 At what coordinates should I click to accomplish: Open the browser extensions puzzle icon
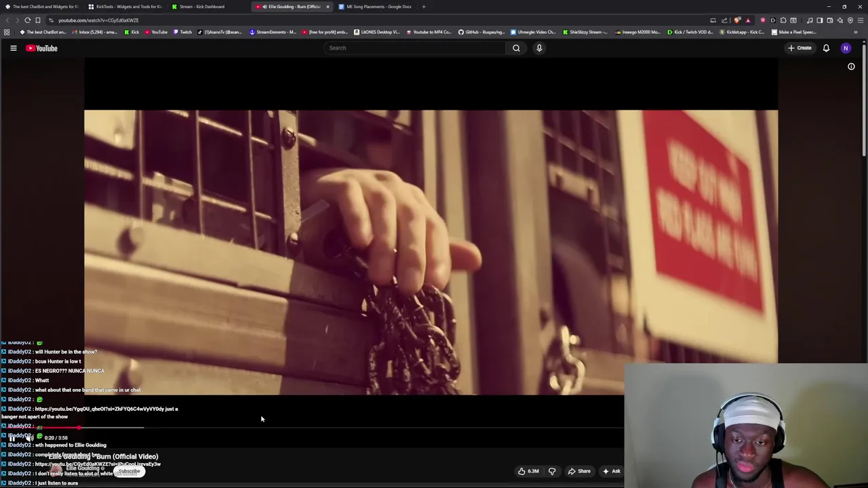point(783,20)
